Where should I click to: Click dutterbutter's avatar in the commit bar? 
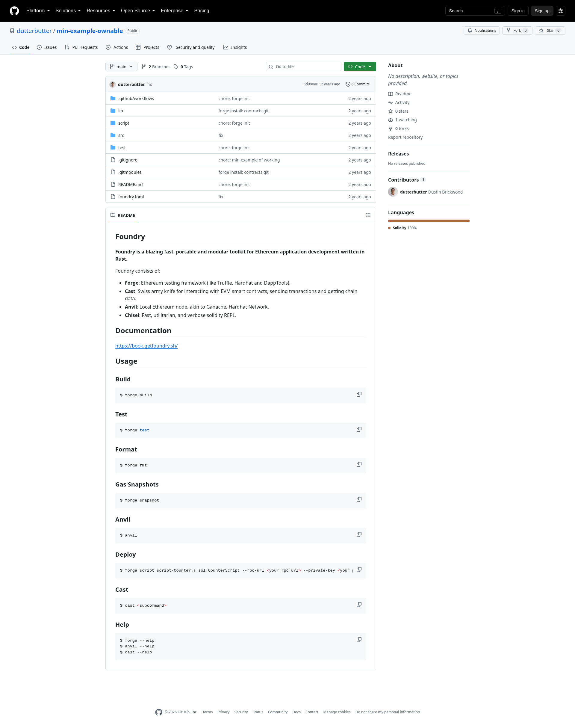pyautogui.click(x=112, y=84)
